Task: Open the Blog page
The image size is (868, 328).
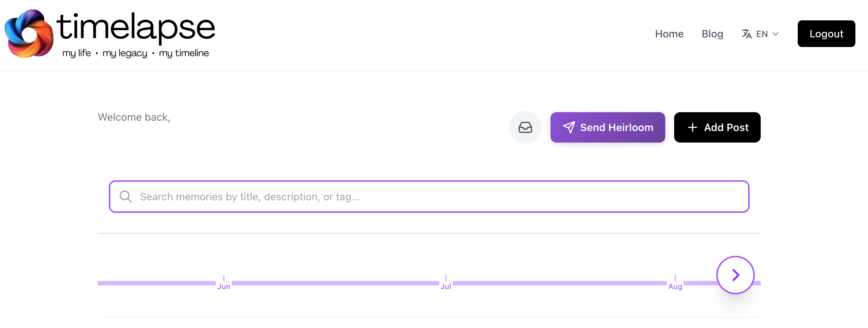Action: 712,34
